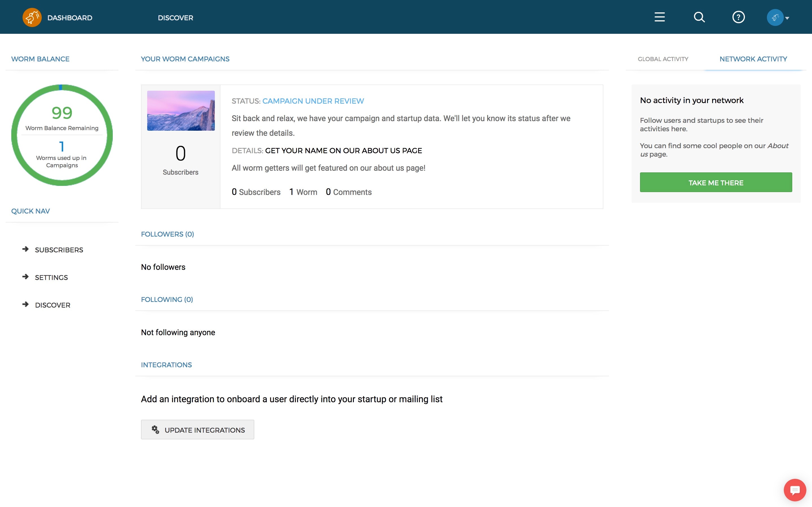Click the search magnifier icon
This screenshot has height=507, width=812.
click(699, 17)
